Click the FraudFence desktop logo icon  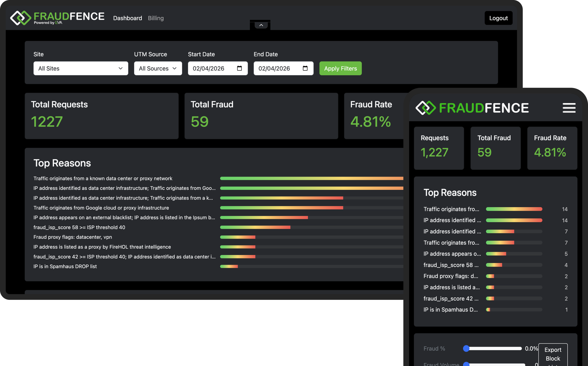[x=21, y=18]
